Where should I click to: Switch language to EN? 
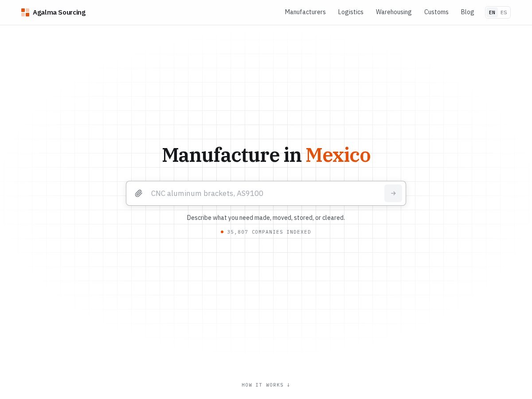pos(492,12)
